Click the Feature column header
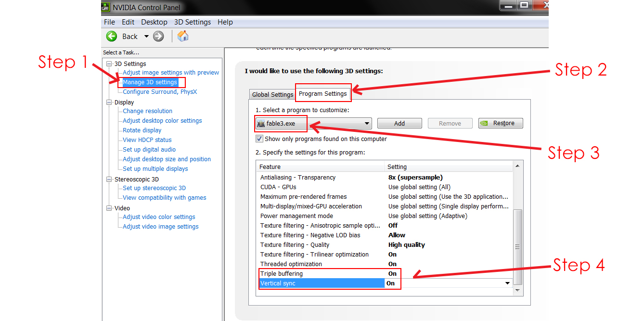Viewport: 644px width, 321px height. [321, 167]
